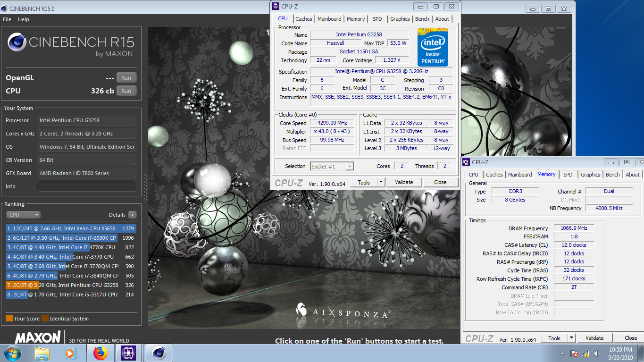Open Bench tab in front CPU-Z window

[x=422, y=19]
